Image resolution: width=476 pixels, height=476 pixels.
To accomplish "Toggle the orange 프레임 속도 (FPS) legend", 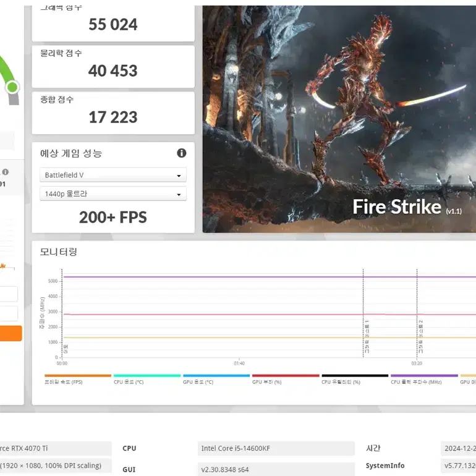I will (78, 380).
